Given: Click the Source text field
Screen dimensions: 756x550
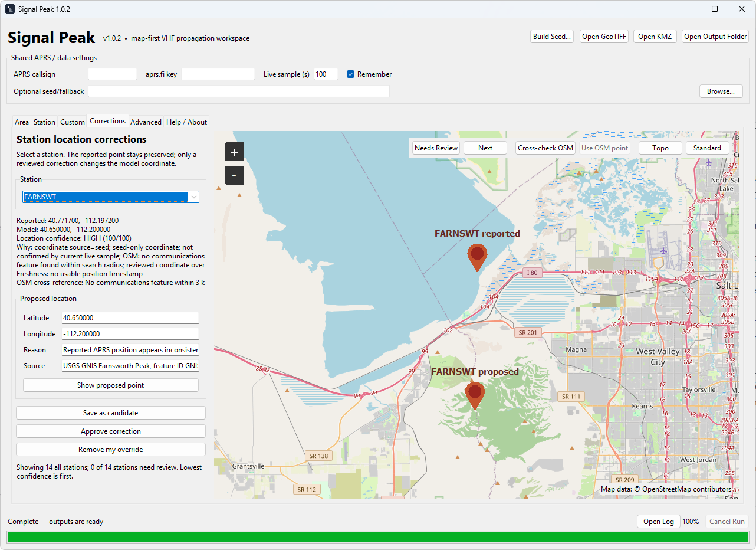Looking at the screenshot, I should click(x=130, y=366).
